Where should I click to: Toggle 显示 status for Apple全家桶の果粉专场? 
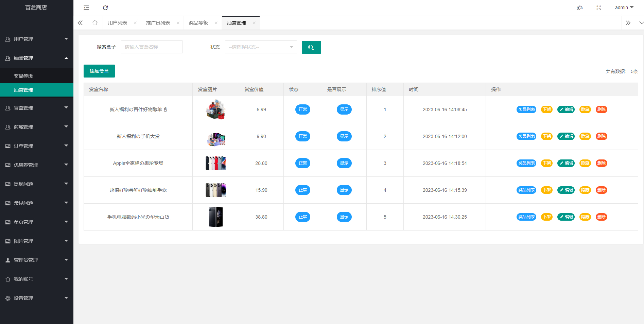[x=344, y=163]
